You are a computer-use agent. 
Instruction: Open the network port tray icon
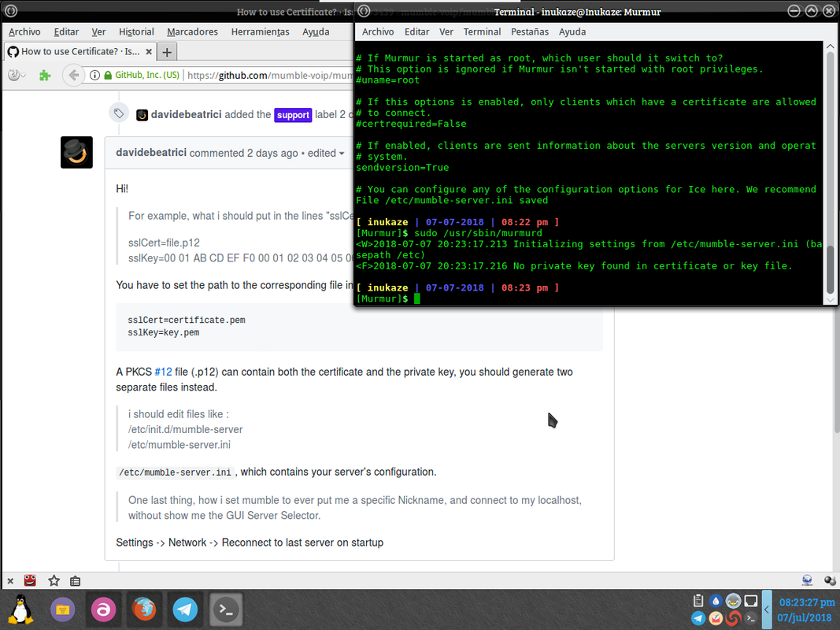tap(751, 601)
